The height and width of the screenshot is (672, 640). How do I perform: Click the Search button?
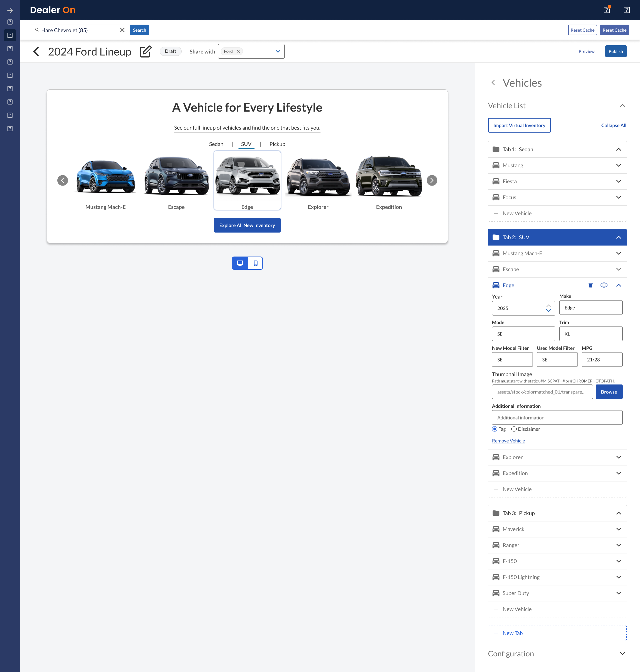[x=140, y=30]
